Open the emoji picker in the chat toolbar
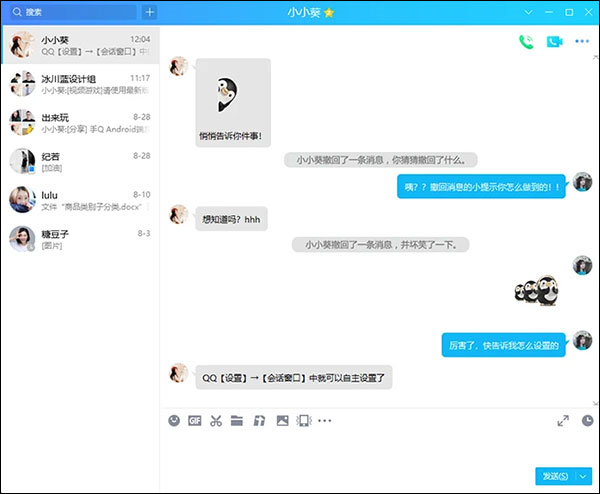This screenshot has width=600, height=494. pos(174,421)
